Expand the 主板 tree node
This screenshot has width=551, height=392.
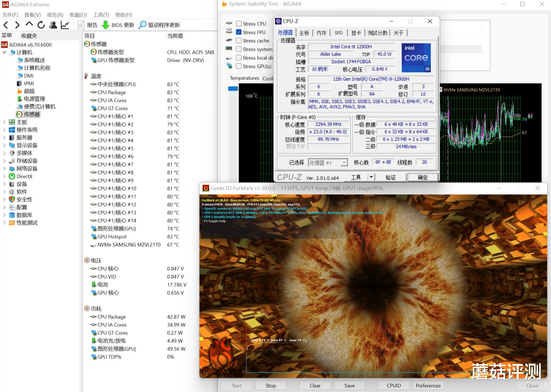tap(4, 122)
